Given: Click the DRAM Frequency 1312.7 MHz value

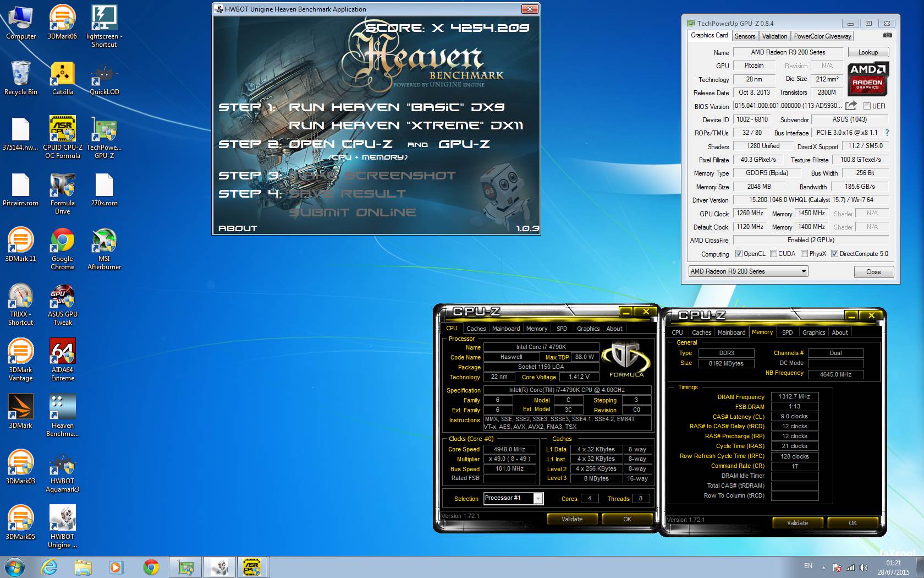Looking at the screenshot, I should pyautogui.click(x=794, y=396).
